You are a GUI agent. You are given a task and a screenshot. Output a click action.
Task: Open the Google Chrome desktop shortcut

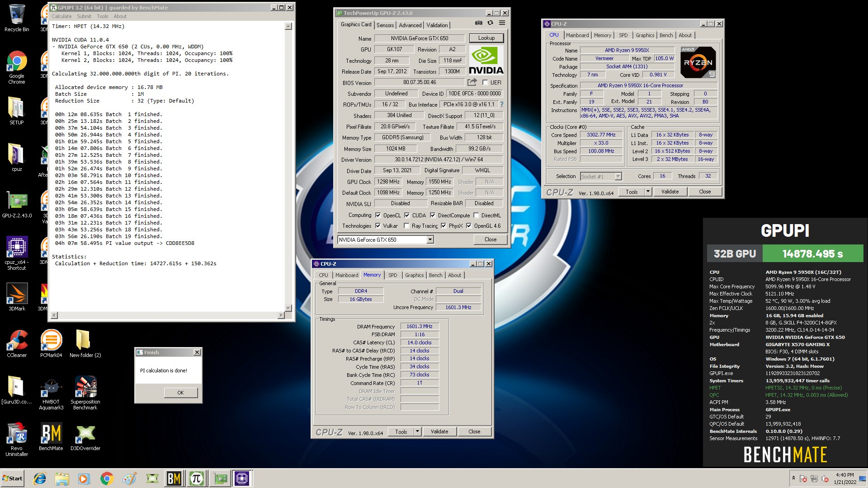[17, 67]
